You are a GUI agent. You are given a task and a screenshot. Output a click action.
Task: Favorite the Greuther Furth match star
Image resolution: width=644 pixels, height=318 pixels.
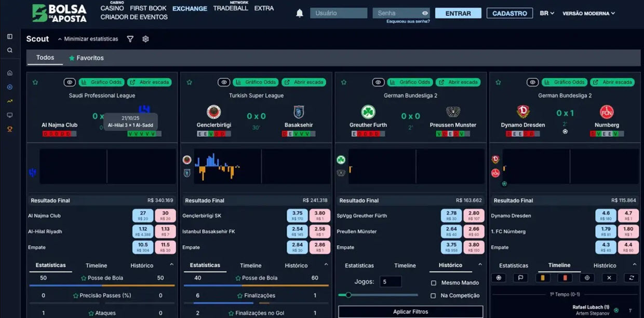click(344, 82)
